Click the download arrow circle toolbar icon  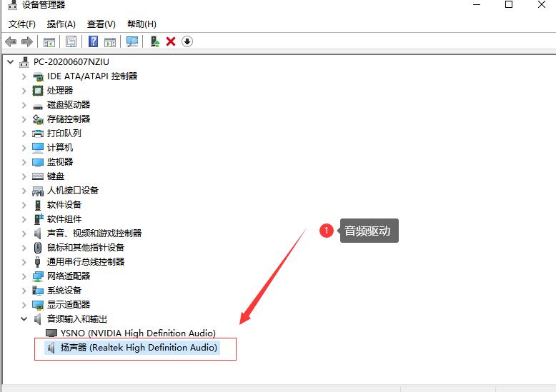[187, 42]
